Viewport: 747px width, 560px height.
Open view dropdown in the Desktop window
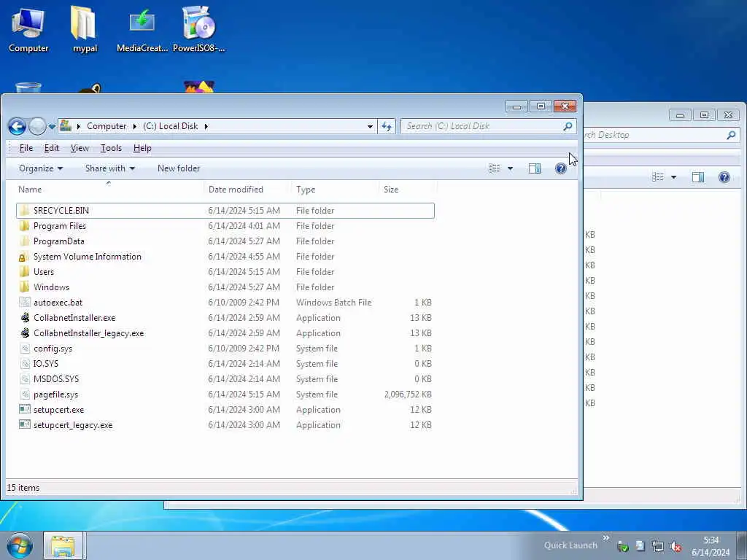tap(673, 177)
